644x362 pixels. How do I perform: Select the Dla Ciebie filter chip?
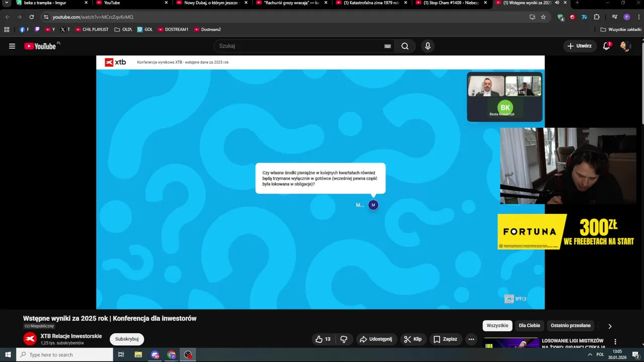point(529,326)
